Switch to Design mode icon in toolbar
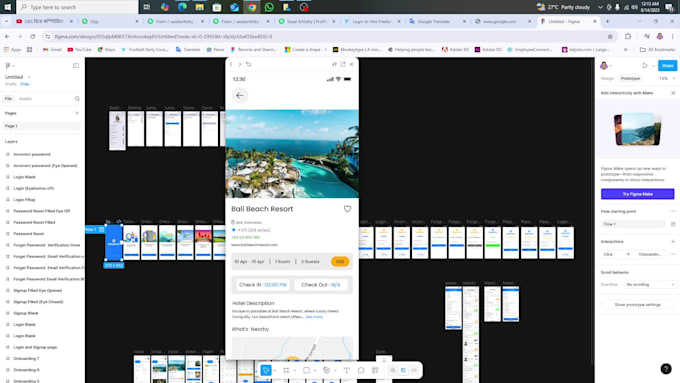Viewport: 680px width, 383px height. (403, 370)
